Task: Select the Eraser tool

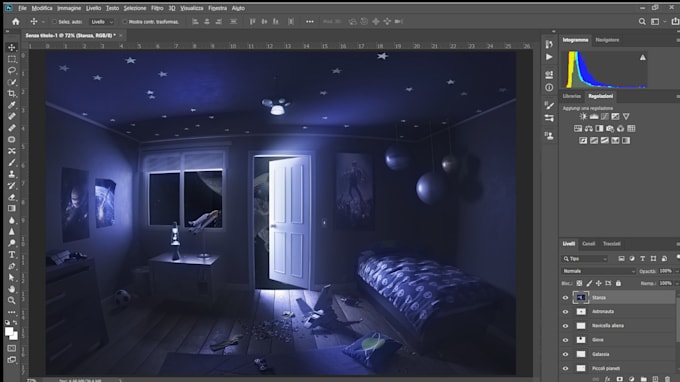Action: (12, 197)
